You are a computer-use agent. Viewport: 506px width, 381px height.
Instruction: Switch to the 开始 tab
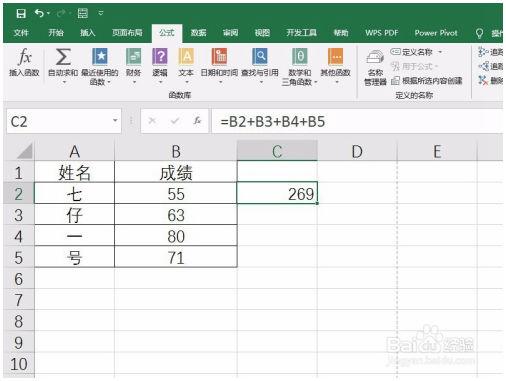(56, 33)
